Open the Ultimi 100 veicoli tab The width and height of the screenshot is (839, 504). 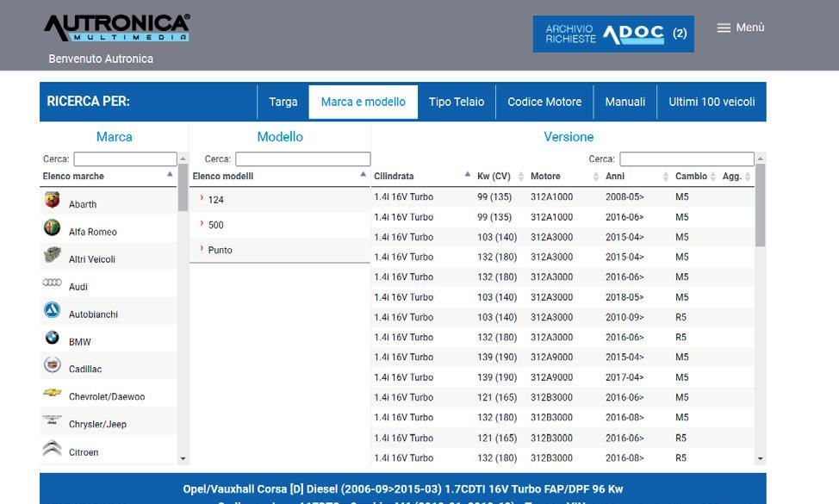pyautogui.click(x=712, y=102)
